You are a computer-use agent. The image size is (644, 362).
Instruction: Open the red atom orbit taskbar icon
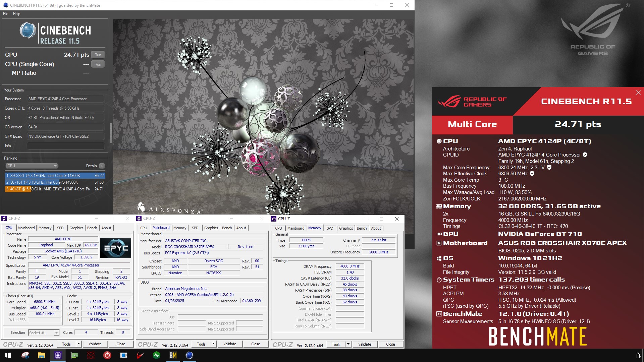coord(91,355)
